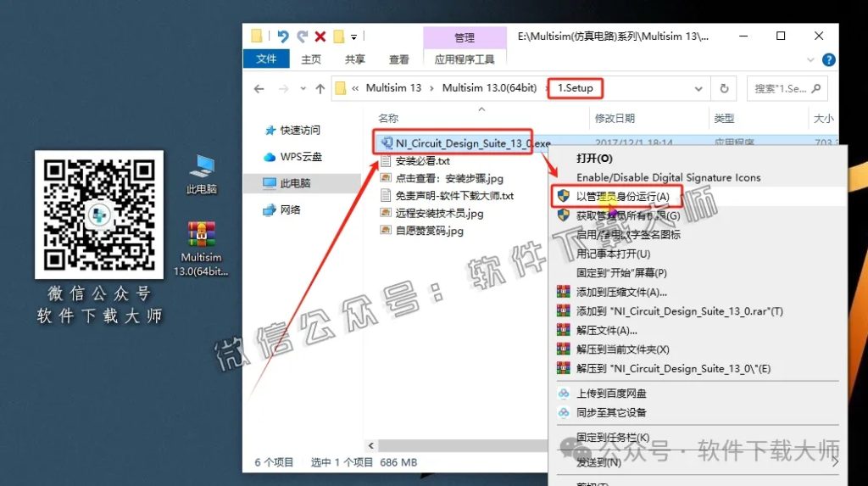The width and height of the screenshot is (868, 486).
Task: Select 远程安装技术员.jpg file
Action: click(439, 214)
